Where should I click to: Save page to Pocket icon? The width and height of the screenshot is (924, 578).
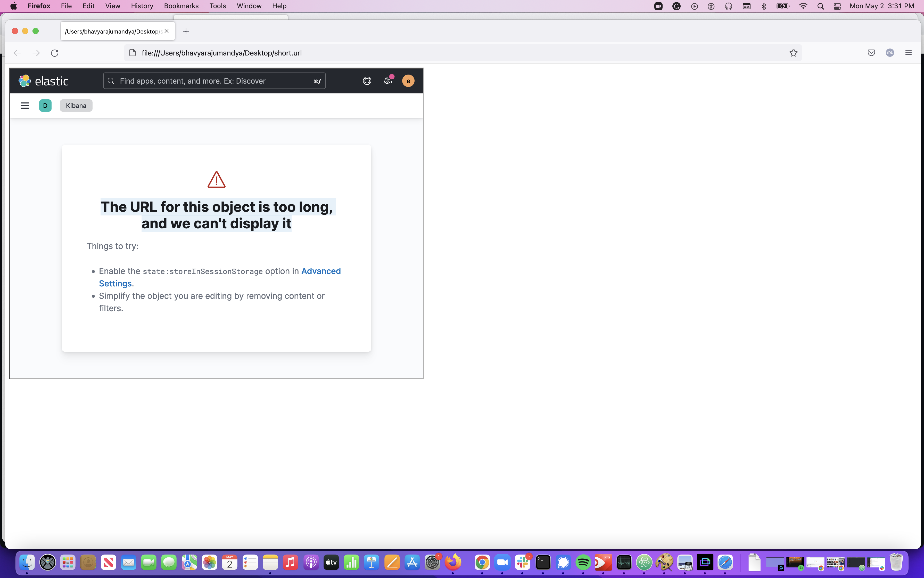click(871, 53)
